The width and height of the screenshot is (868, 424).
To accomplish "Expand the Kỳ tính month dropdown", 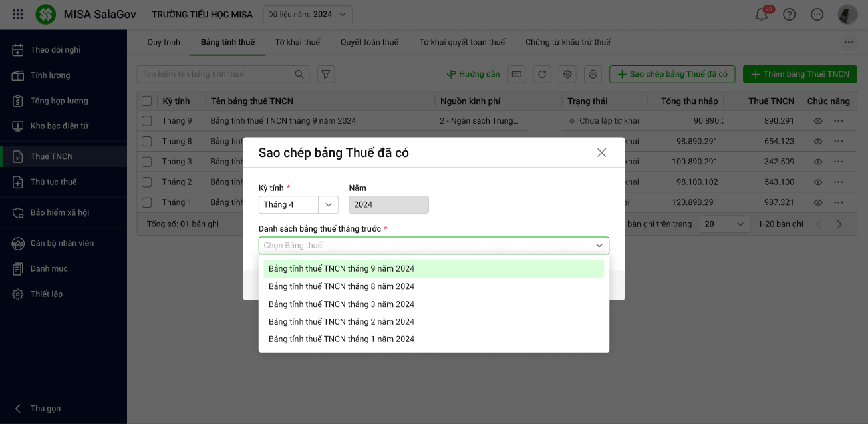I will click(328, 205).
